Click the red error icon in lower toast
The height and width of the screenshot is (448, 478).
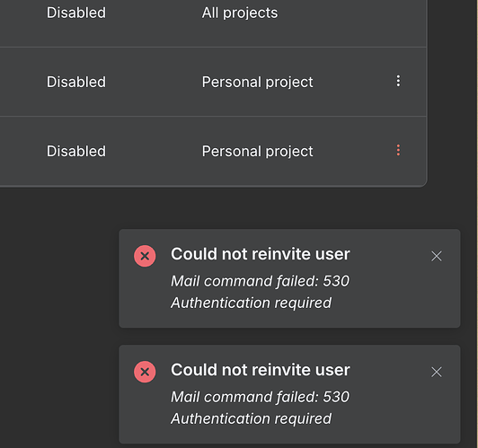[x=145, y=372]
